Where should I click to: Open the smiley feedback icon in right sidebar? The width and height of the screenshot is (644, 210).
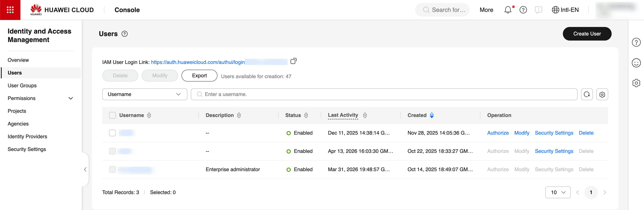tap(636, 63)
